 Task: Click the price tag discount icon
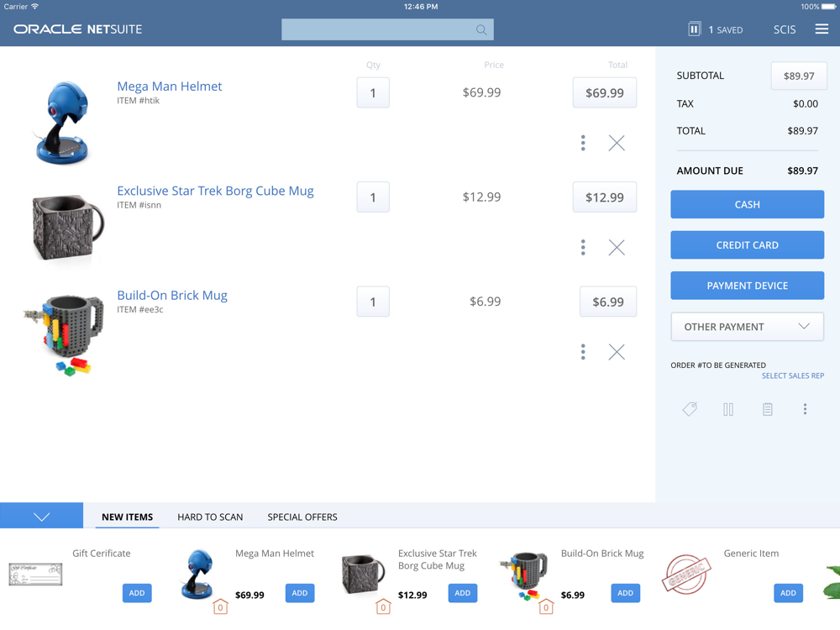tap(690, 409)
